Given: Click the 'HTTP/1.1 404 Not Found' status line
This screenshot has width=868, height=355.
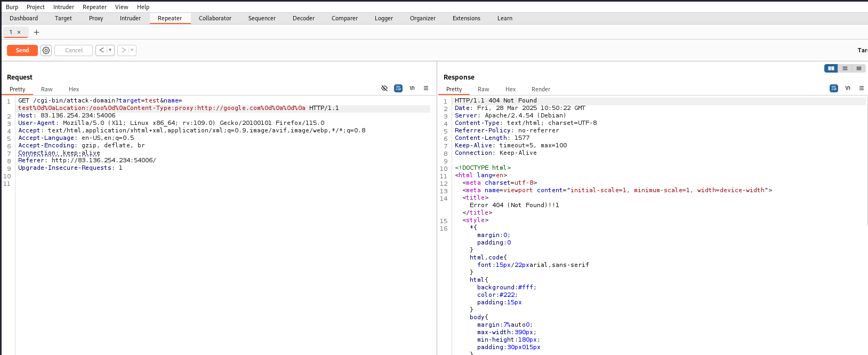Looking at the screenshot, I should 496,100.
